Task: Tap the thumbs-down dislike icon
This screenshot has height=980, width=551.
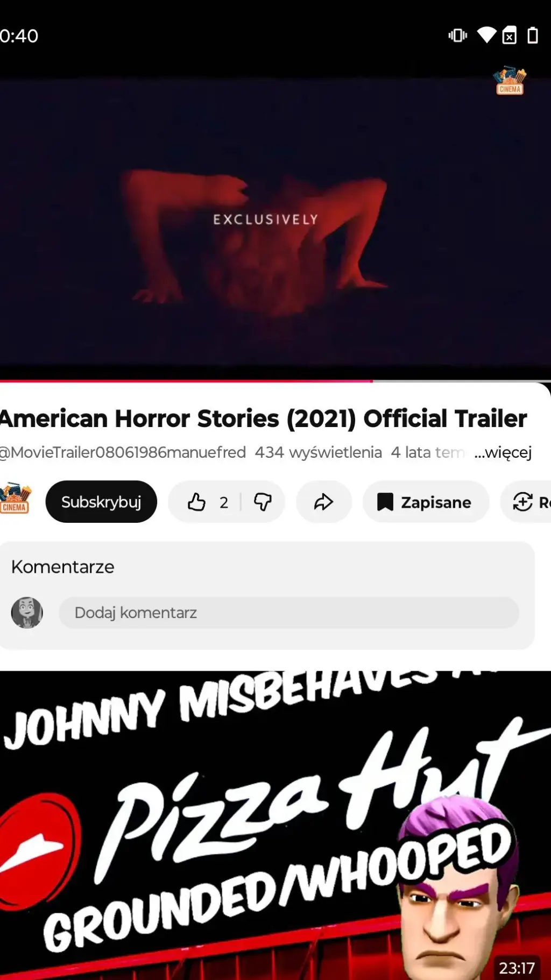Action: [263, 502]
